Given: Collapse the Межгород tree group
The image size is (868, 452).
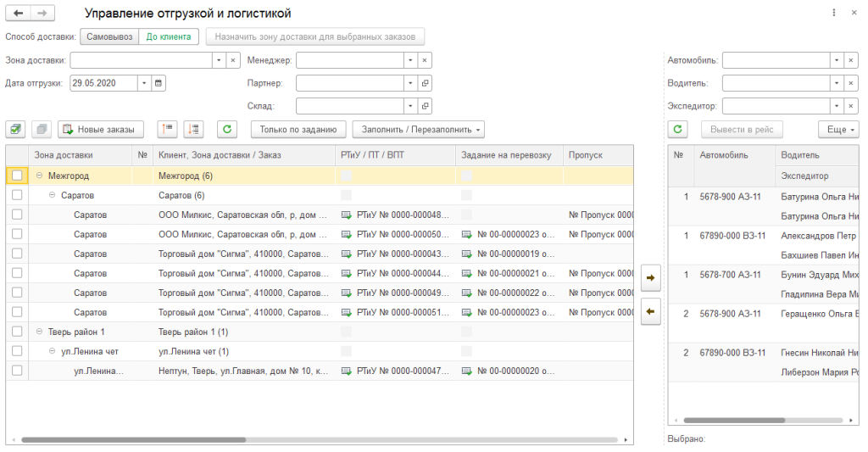Looking at the screenshot, I should click(x=39, y=176).
